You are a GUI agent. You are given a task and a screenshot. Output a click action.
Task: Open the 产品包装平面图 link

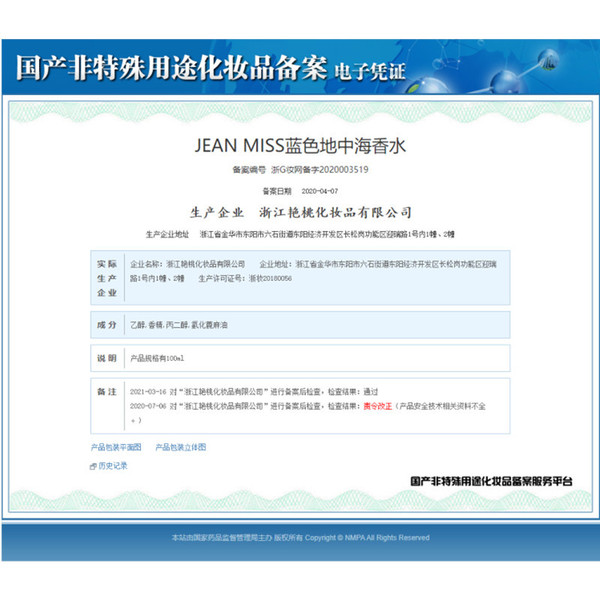pyautogui.click(x=116, y=447)
